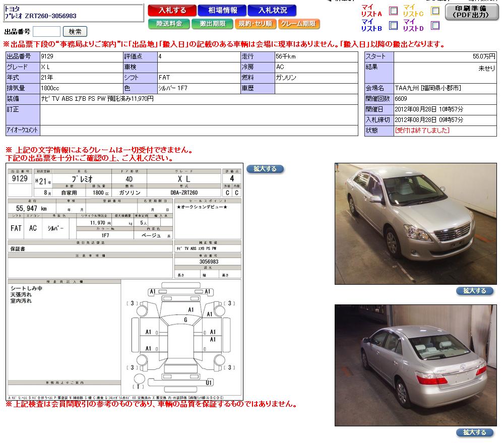The image size is (504, 443).
Task: Tick the マイリストA checkbox
Action: pyautogui.click(x=394, y=11)
